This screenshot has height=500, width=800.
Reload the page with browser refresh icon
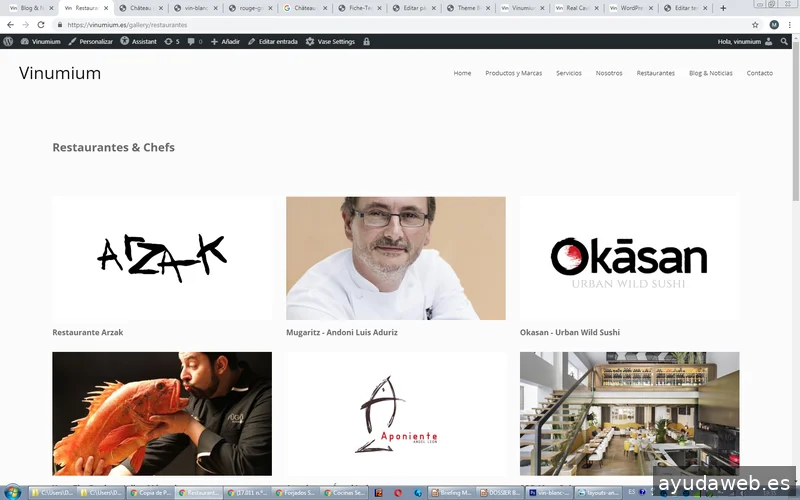(41, 24)
